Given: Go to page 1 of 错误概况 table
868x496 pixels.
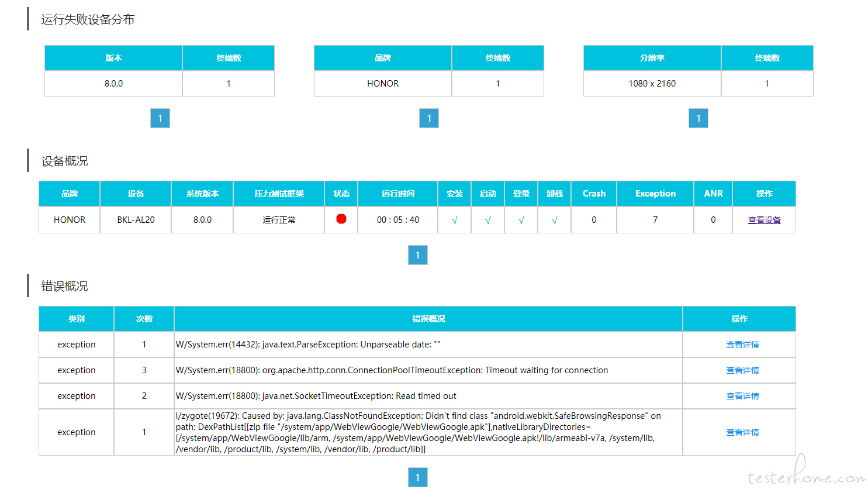Looking at the screenshot, I should tap(418, 477).
